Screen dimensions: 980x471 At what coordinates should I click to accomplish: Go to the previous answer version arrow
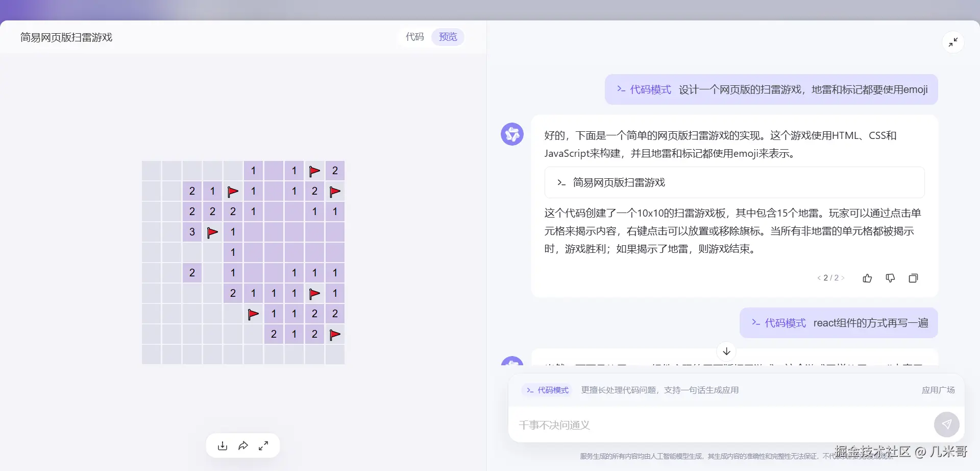(x=819, y=278)
